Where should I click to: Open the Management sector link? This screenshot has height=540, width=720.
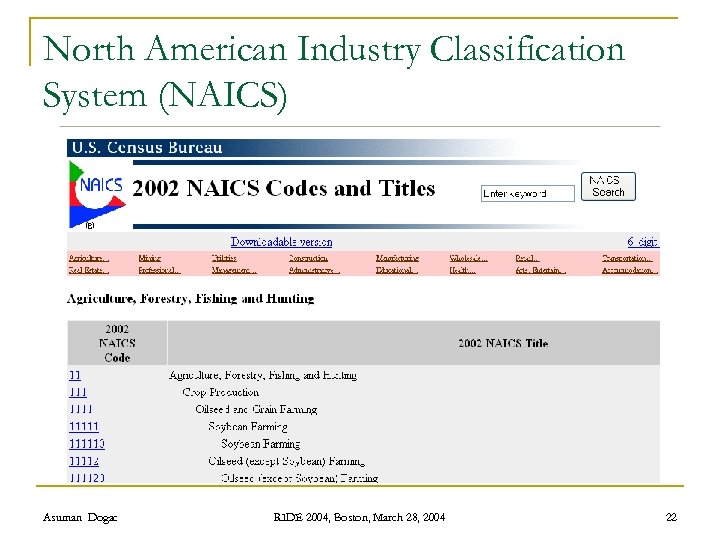point(234,270)
